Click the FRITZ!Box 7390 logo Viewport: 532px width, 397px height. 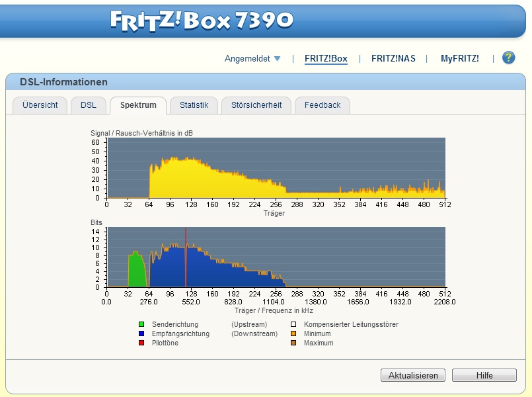point(202,21)
